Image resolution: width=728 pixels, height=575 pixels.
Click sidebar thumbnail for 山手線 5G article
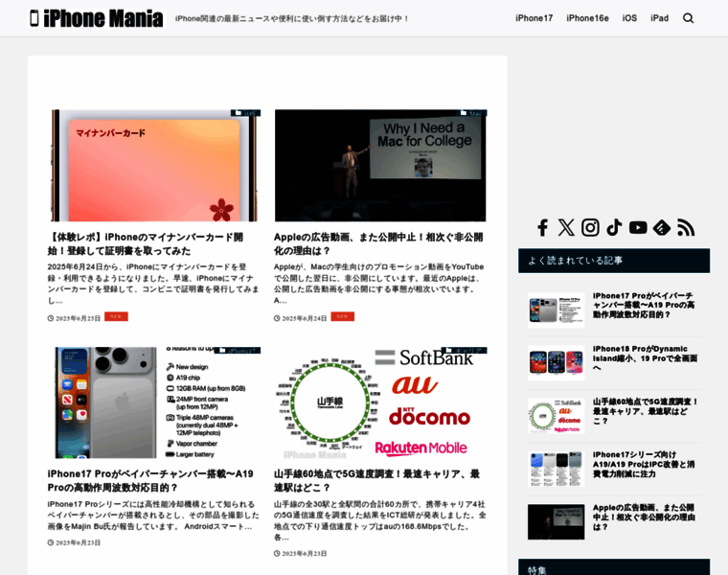(557, 416)
